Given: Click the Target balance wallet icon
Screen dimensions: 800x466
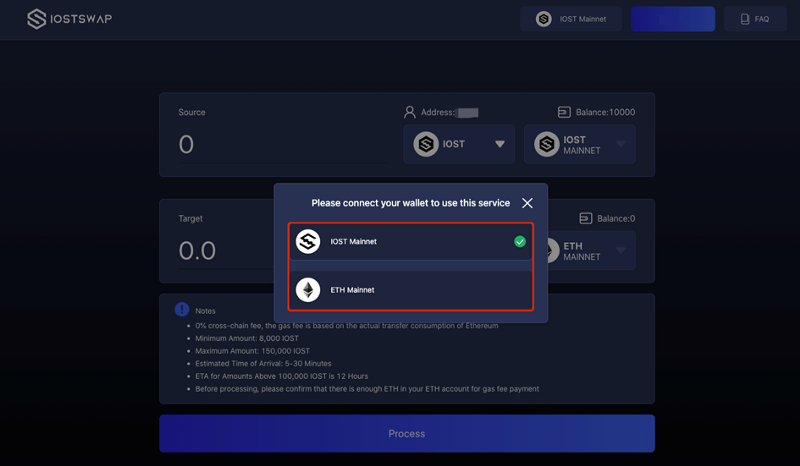Looking at the screenshot, I should pyautogui.click(x=585, y=218).
